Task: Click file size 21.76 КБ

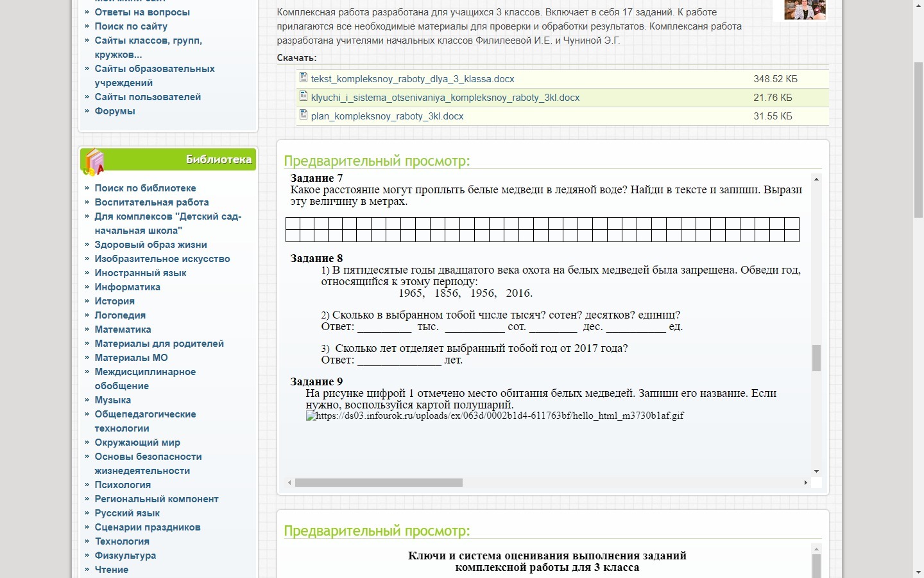Action: click(773, 98)
